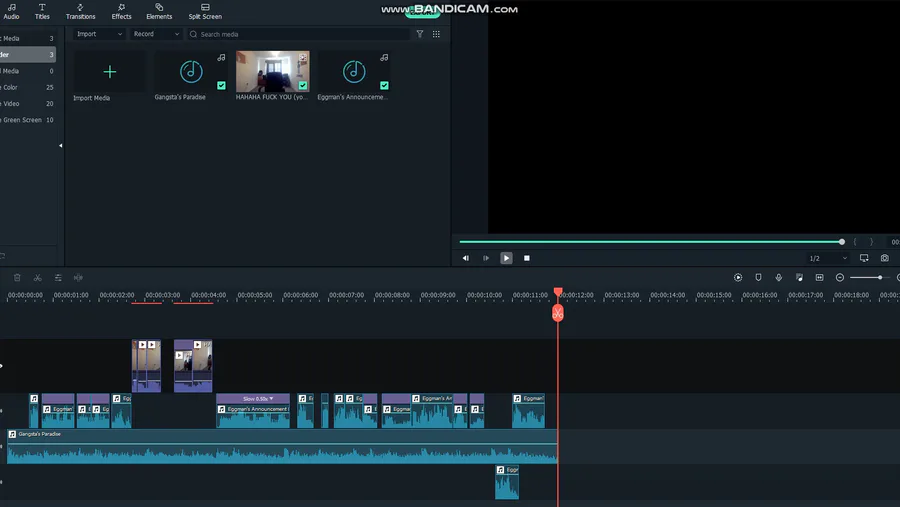Click the zoom out minus icon
This screenshot has height=507, width=900.
840,278
